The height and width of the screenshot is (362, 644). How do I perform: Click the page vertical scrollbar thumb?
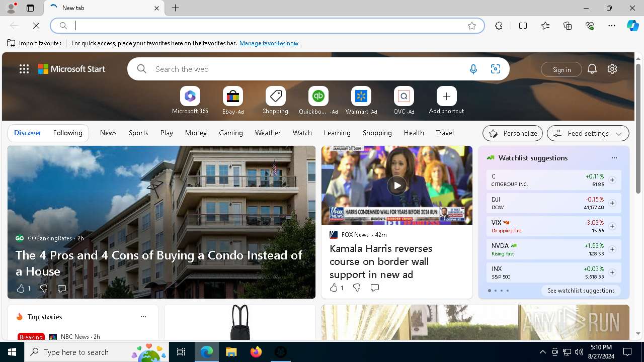pos(638,128)
